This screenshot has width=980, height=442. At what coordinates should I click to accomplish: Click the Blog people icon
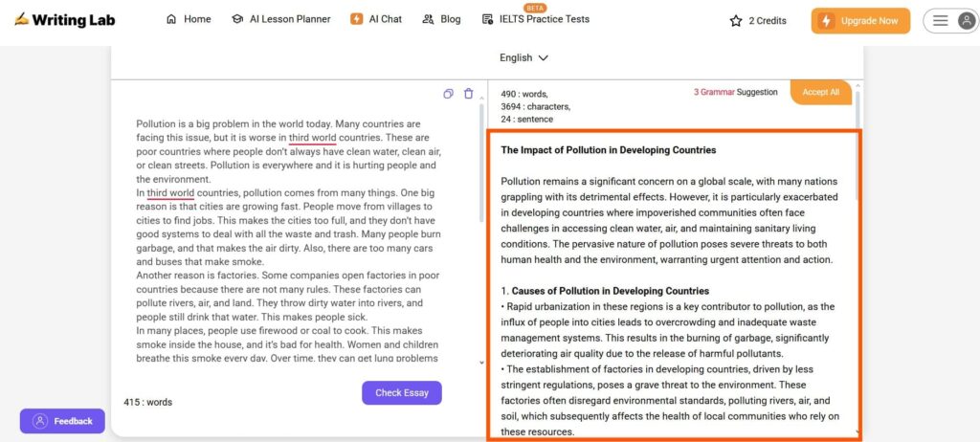click(x=428, y=19)
